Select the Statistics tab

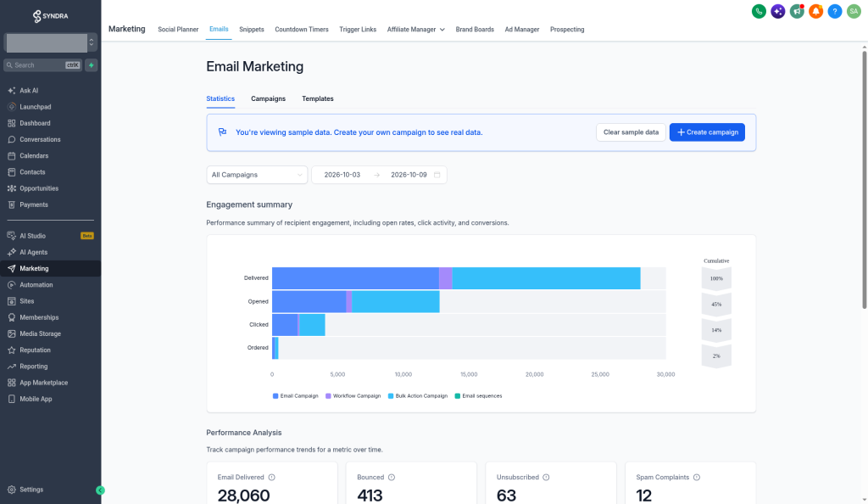pos(220,98)
